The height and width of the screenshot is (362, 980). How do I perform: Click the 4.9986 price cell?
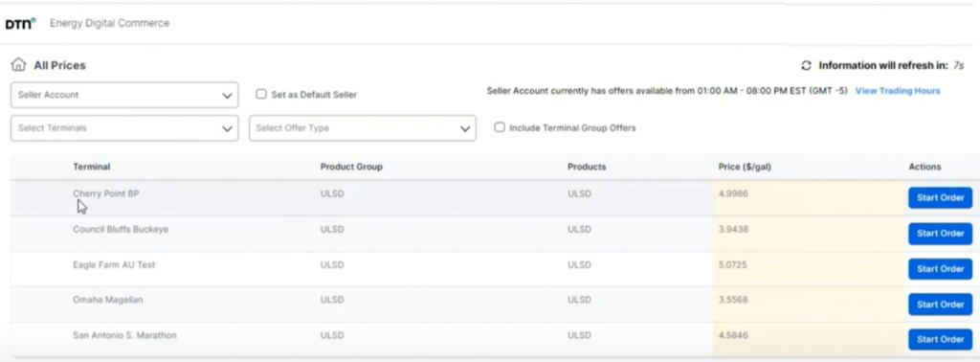(808, 197)
